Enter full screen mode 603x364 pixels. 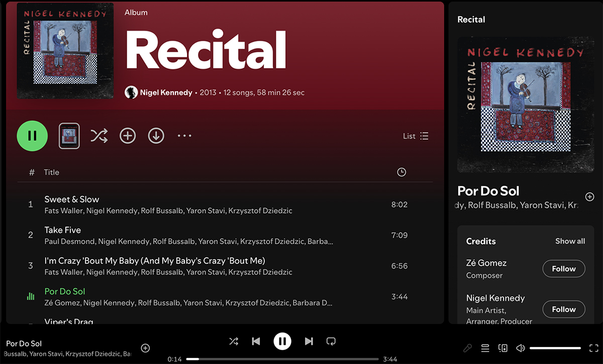pyautogui.click(x=593, y=347)
